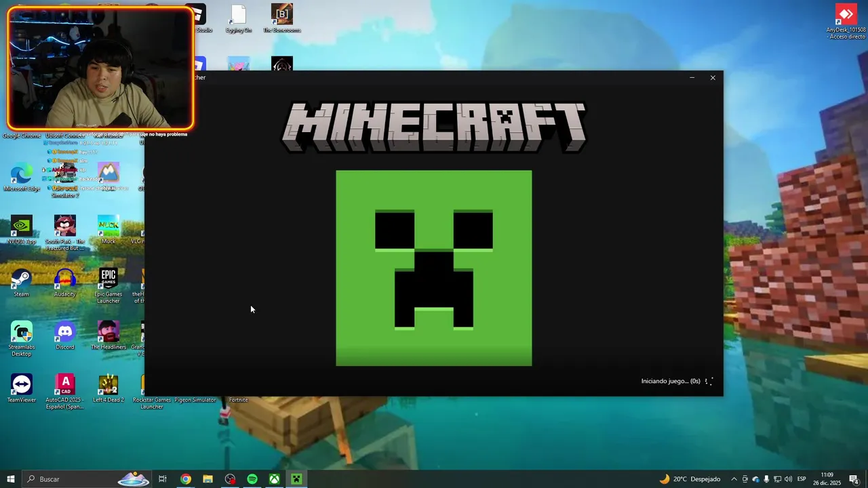This screenshot has height=488, width=868.
Task: Click the microphone icon in system tray
Action: coord(767,479)
